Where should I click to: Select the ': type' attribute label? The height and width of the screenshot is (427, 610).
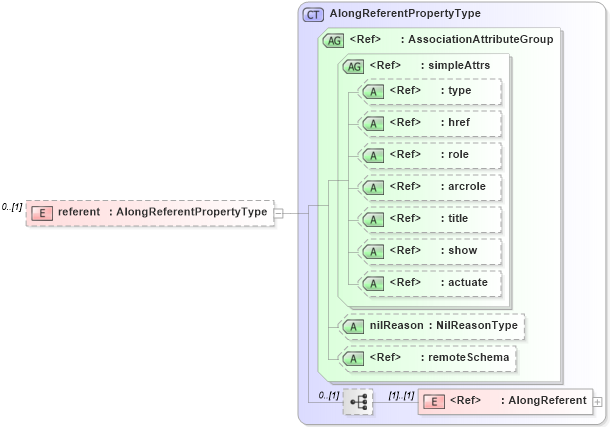pos(456,90)
